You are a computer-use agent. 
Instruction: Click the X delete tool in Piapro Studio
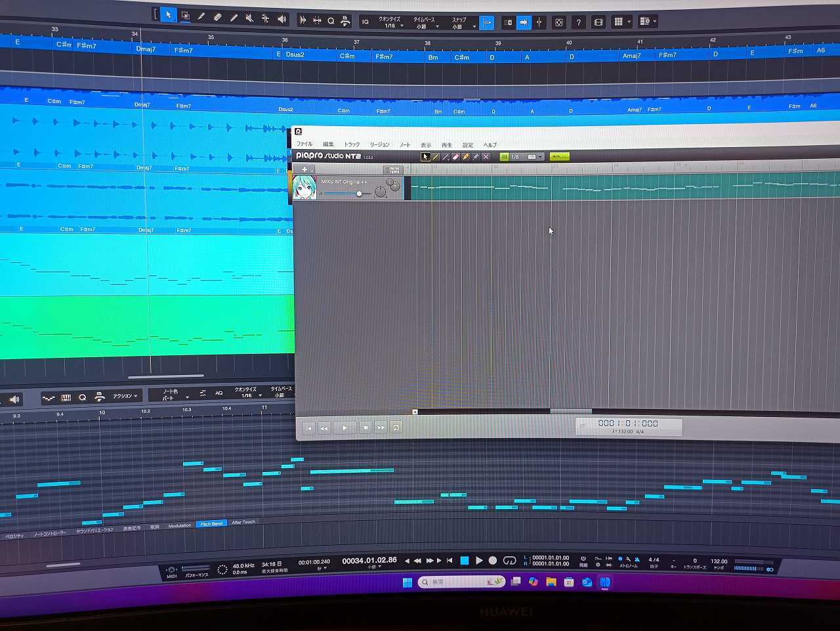[x=486, y=157]
